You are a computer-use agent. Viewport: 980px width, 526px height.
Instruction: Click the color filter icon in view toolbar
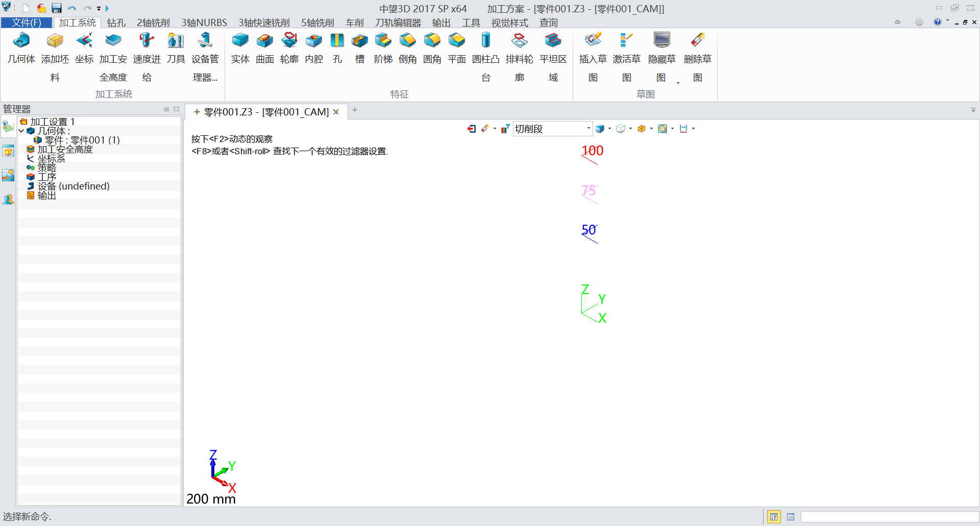coord(505,129)
